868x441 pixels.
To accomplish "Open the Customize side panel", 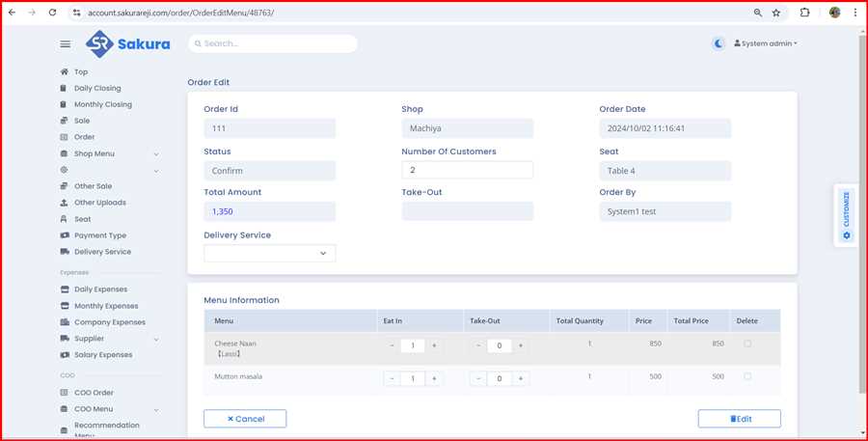I will 846,215.
